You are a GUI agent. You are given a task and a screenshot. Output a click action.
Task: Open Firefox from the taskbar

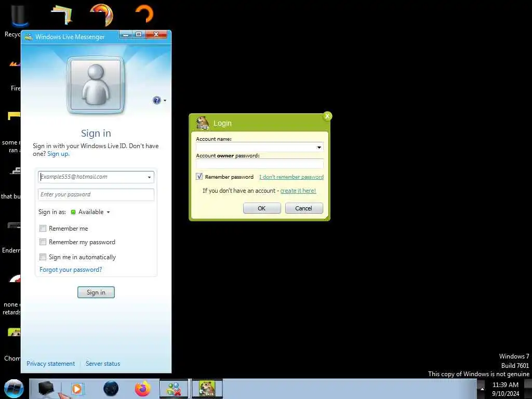click(x=143, y=389)
